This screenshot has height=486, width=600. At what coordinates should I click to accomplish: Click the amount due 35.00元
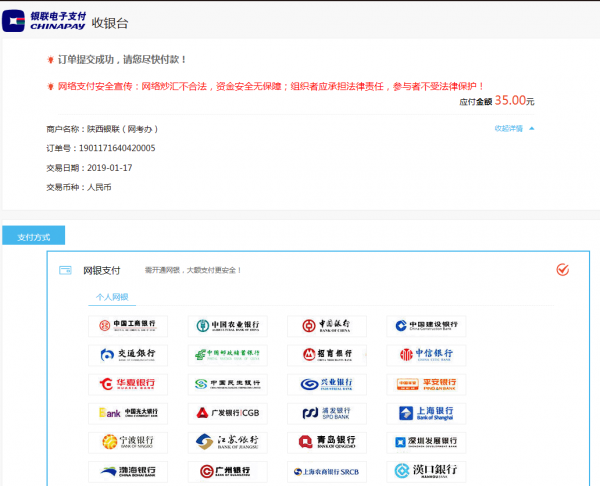(514, 101)
